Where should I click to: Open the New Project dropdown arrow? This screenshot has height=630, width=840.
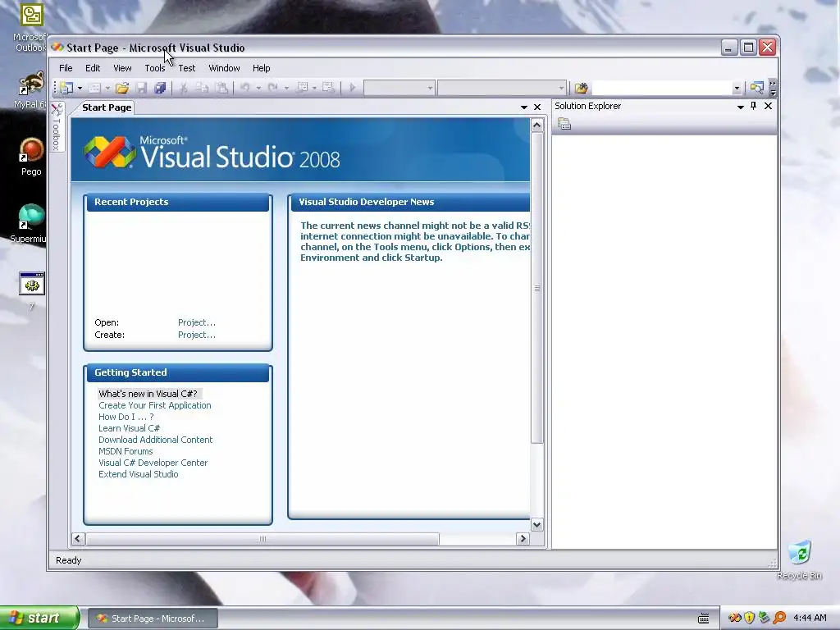[80, 88]
